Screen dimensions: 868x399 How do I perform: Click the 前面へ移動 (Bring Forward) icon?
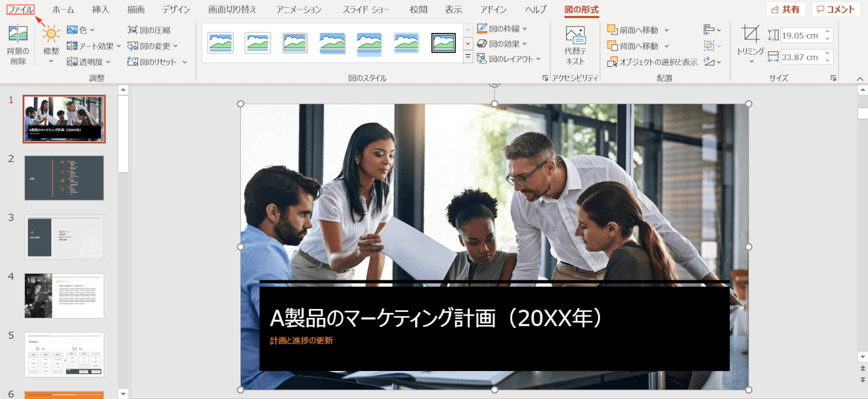pyautogui.click(x=612, y=30)
